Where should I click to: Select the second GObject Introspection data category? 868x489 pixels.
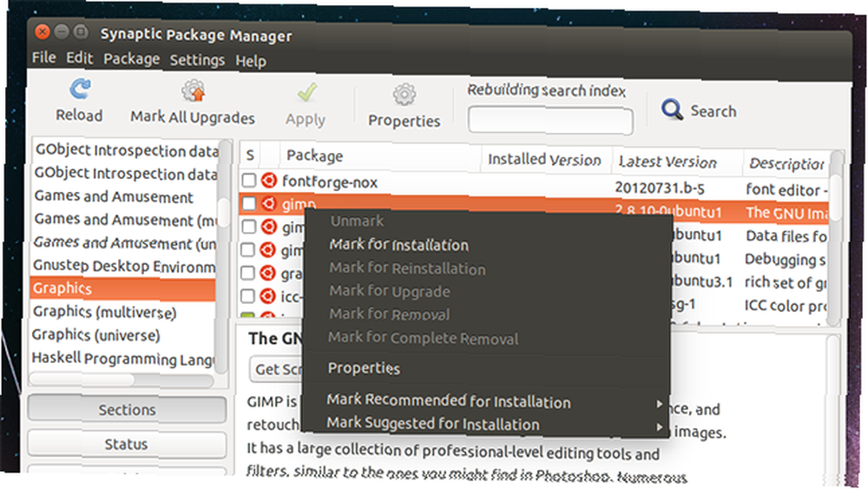[126, 174]
